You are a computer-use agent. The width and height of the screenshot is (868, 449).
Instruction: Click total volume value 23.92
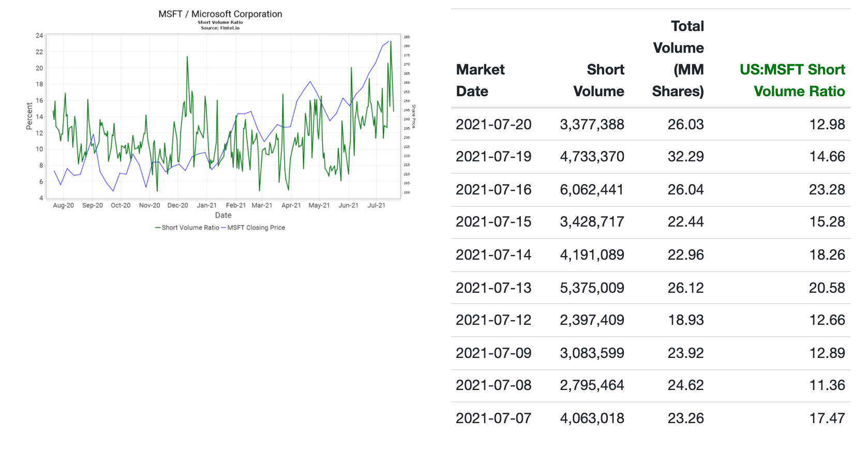coord(686,353)
